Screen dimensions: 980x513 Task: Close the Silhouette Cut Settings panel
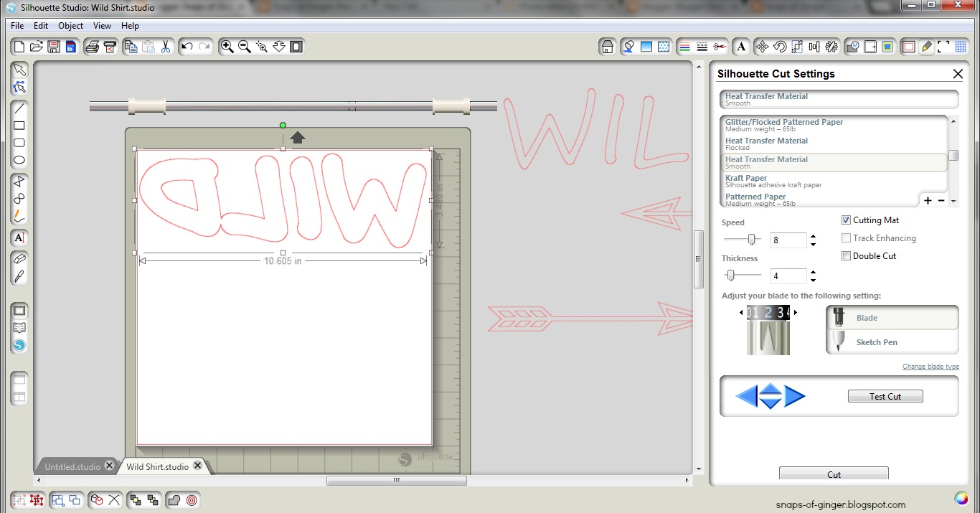pos(958,74)
